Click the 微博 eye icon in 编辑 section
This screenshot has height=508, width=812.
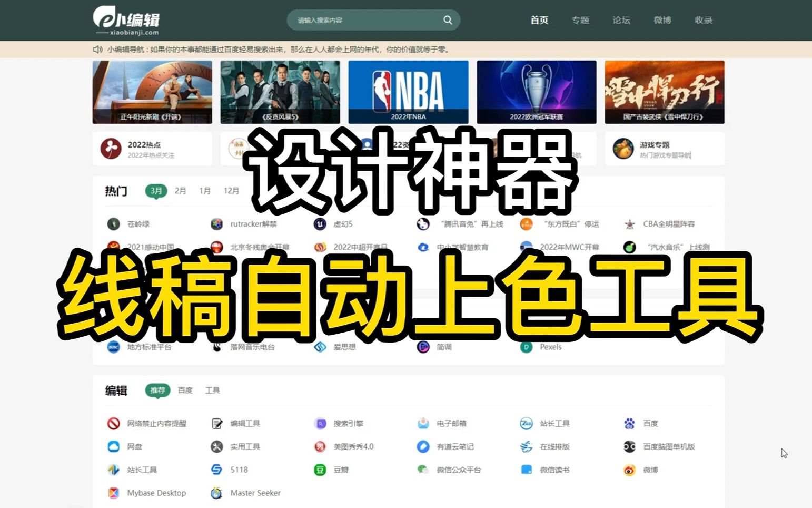pos(628,470)
